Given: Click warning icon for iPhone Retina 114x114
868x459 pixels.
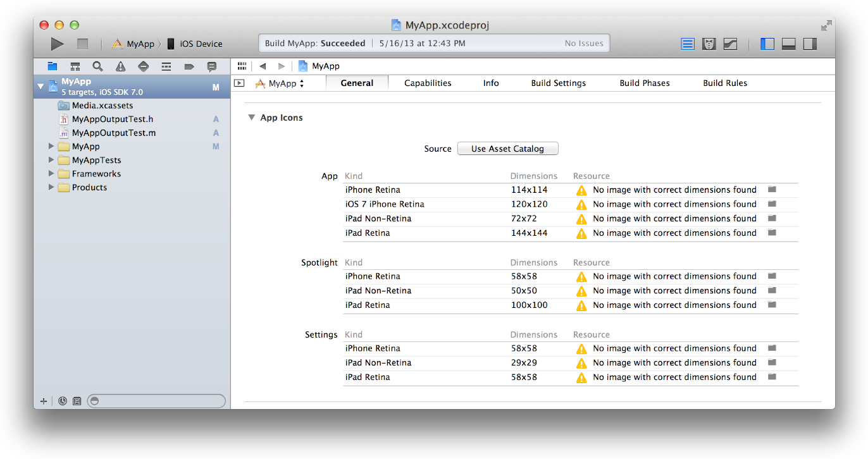Looking at the screenshot, I should (x=581, y=190).
